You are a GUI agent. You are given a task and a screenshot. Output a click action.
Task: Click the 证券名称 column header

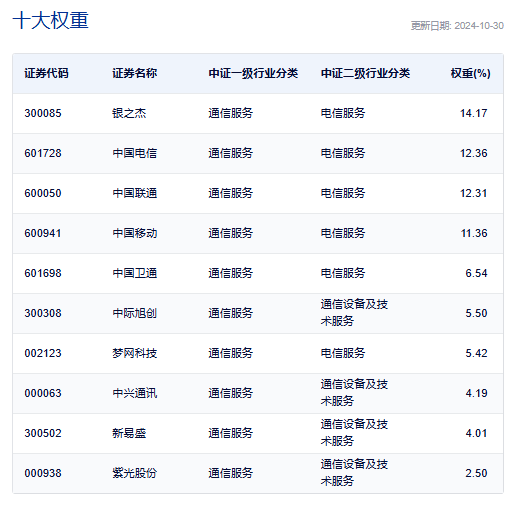pos(134,73)
